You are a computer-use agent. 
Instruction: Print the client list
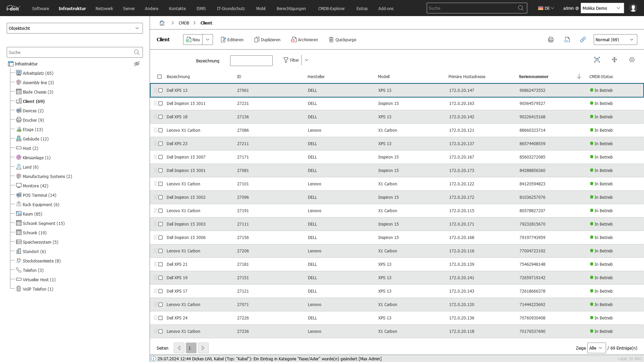[551, 40]
